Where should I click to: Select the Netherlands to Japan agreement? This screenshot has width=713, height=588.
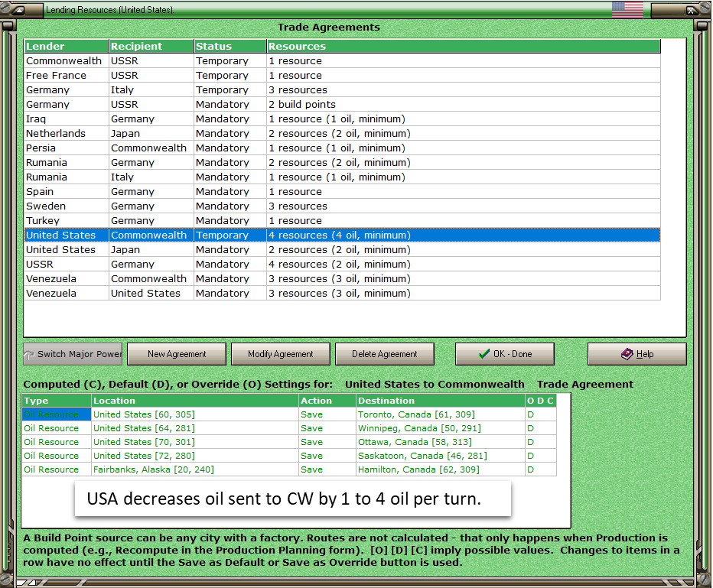342,134
